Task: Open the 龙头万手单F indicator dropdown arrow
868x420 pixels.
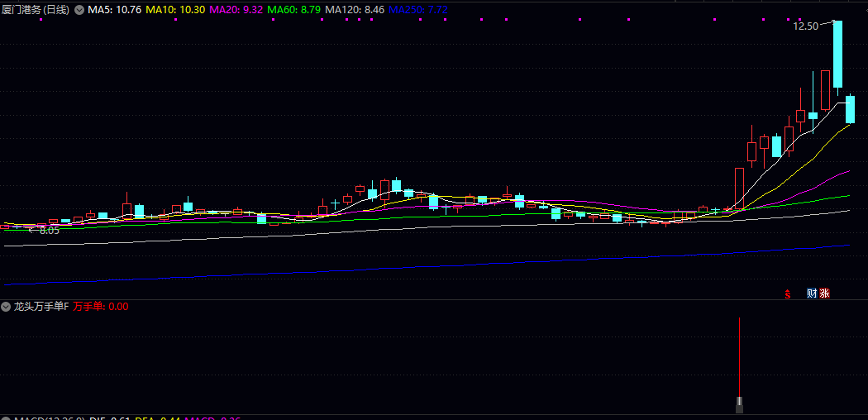Action: (7, 307)
